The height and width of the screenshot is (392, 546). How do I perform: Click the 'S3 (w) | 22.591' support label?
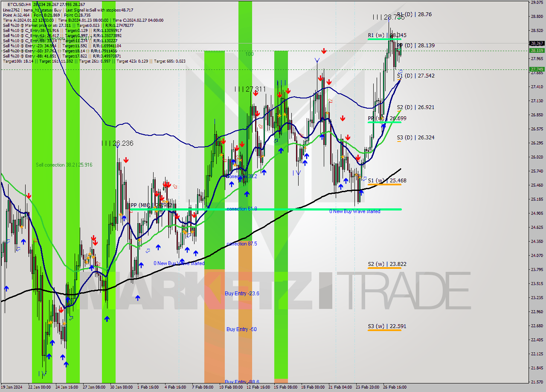tap(387, 326)
